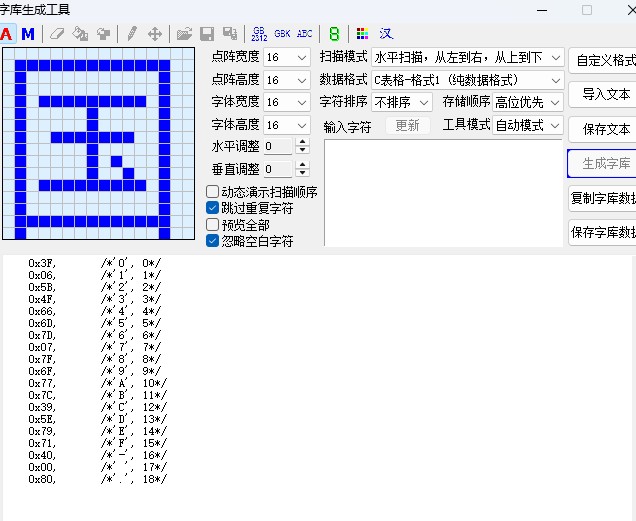Open the green seven-segment digit tool
The height and width of the screenshot is (521, 636).
334,34
